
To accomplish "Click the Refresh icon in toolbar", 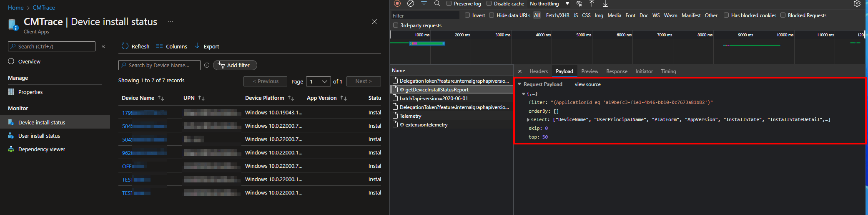I will tap(125, 46).
